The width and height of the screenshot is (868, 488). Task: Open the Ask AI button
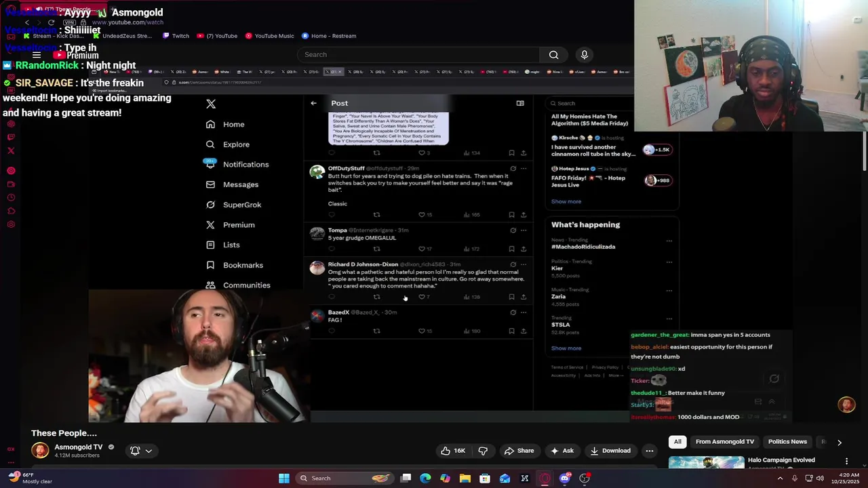pyautogui.click(x=562, y=451)
